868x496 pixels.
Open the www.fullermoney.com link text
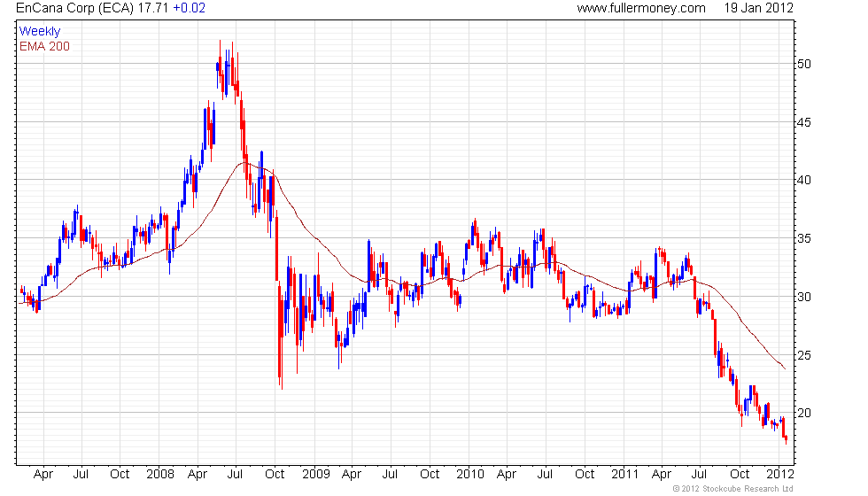pos(641,8)
